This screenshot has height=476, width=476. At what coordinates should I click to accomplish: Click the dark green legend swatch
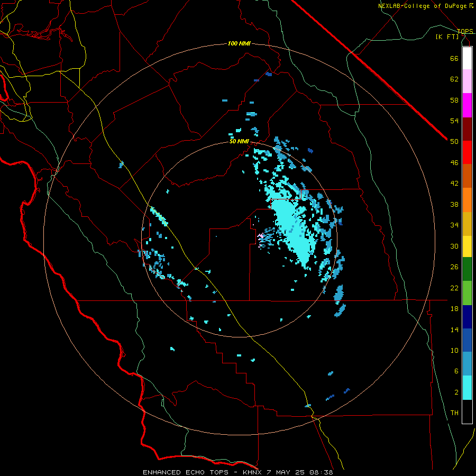click(x=467, y=269)
